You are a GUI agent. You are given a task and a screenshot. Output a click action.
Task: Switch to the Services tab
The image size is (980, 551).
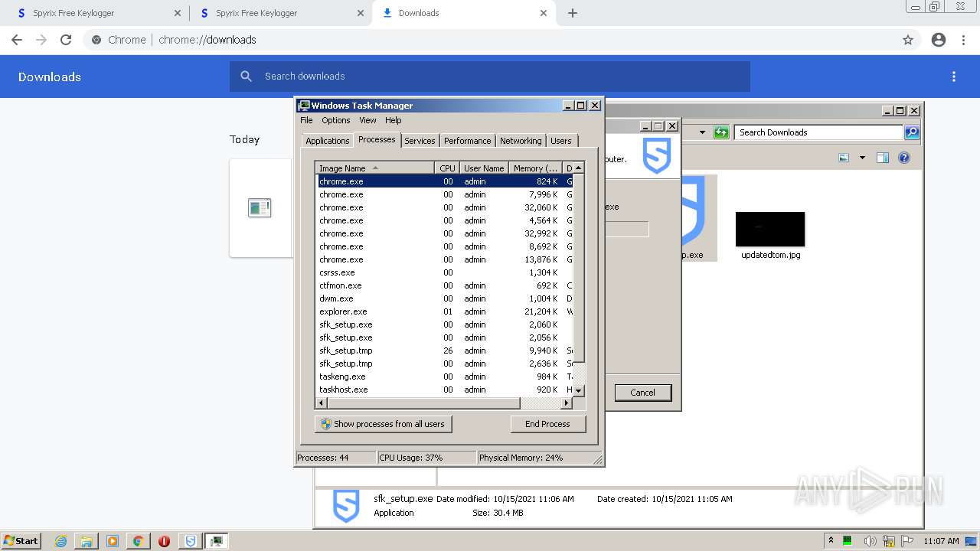point(420,141)
